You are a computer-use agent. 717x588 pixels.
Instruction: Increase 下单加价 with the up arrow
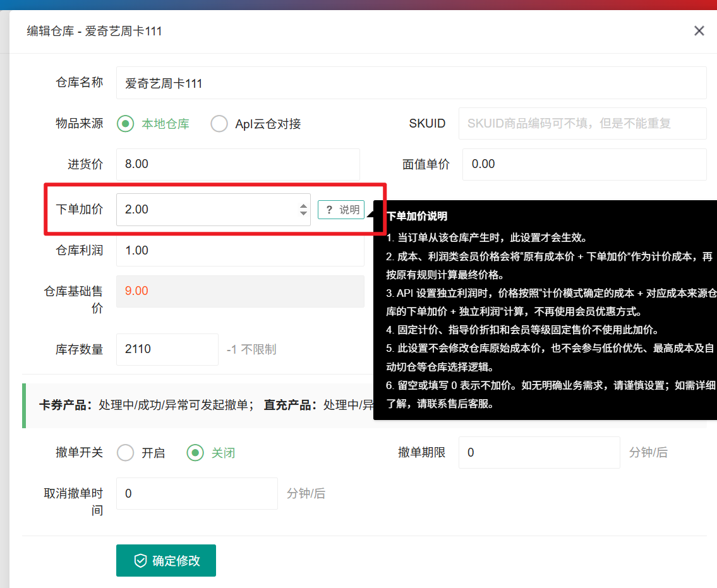[x=303, y=205]
